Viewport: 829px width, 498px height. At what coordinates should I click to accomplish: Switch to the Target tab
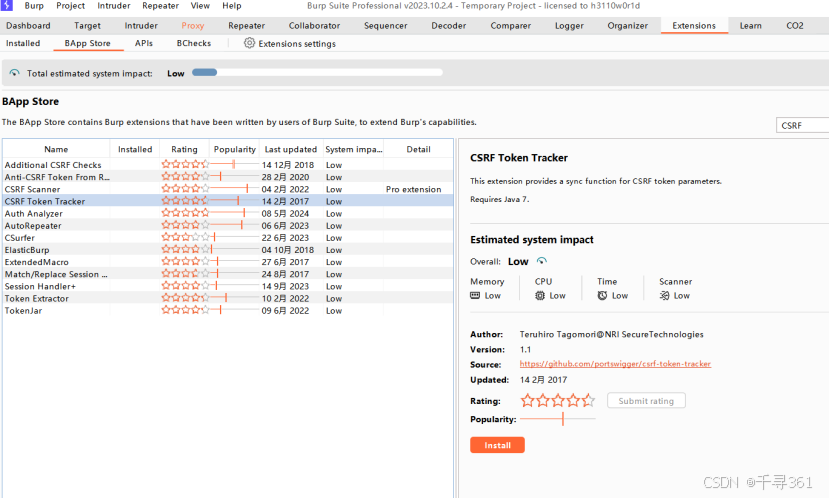pyautogui.click(x=87, y=25)
